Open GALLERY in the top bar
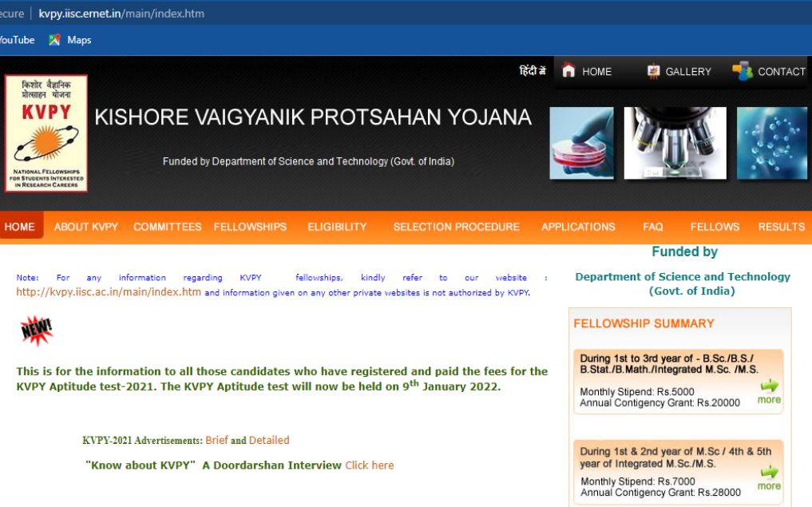The width and height of the screenshot is (812, 507). pos(688,72)
